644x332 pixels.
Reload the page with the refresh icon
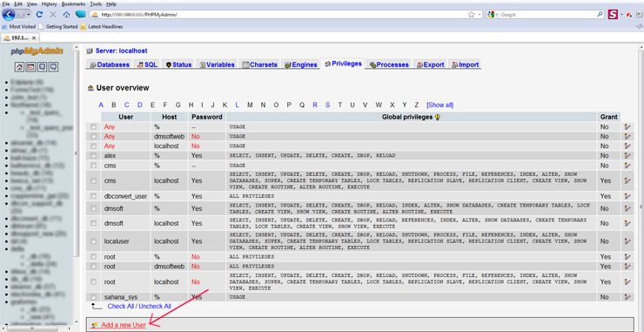pyautogui.click(x=39, y=15)
